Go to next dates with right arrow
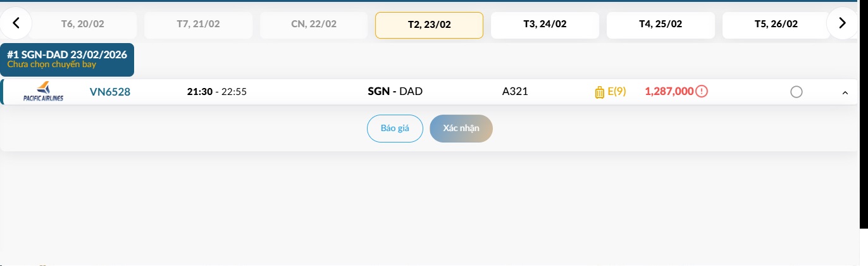Image resolution: width=868 pixels, height=266 pixels. [842, 24]
